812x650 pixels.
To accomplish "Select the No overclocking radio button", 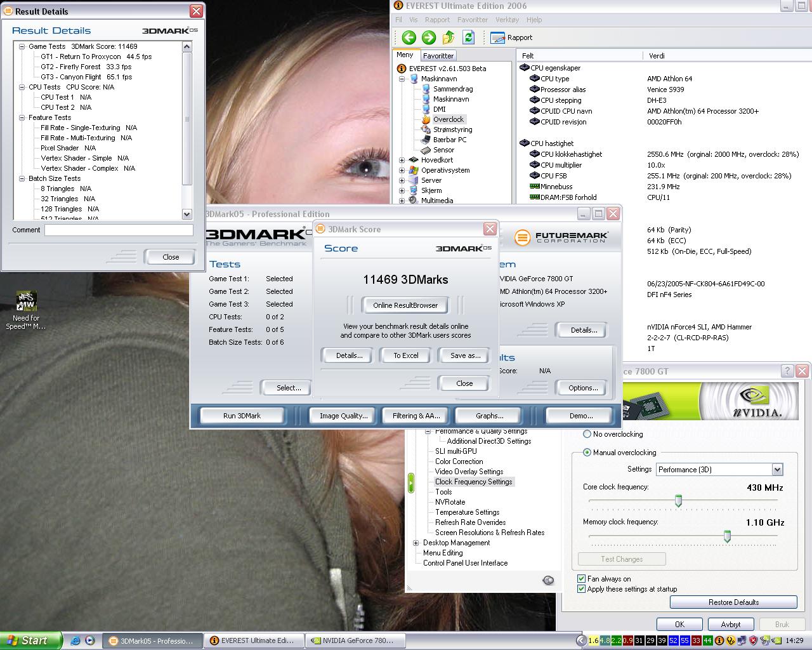I will click(x=587, y=434).
